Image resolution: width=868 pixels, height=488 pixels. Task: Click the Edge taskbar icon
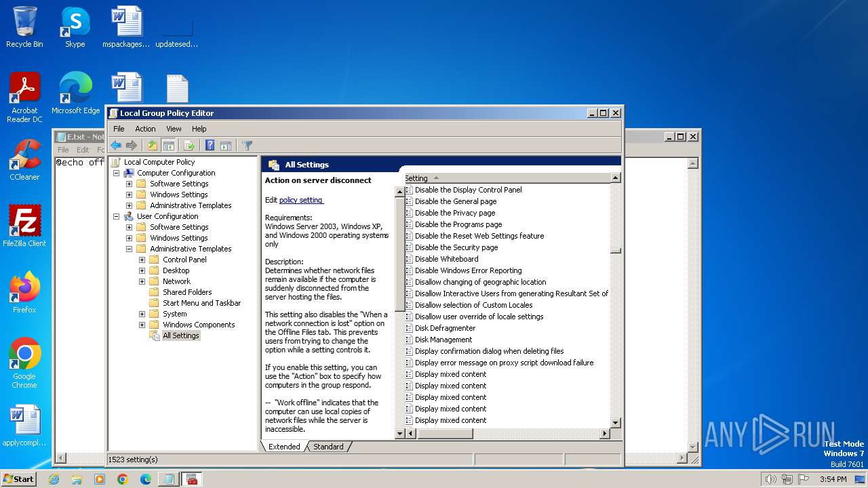point(146,479)
